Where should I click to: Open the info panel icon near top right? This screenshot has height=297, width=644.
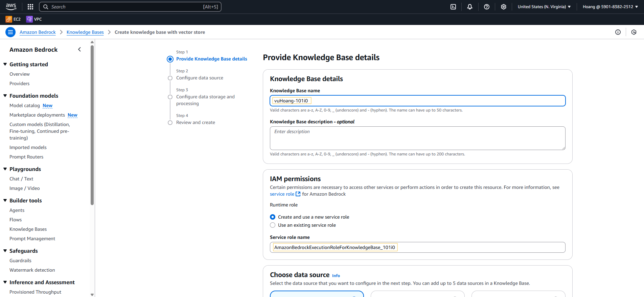coord(618,32)
